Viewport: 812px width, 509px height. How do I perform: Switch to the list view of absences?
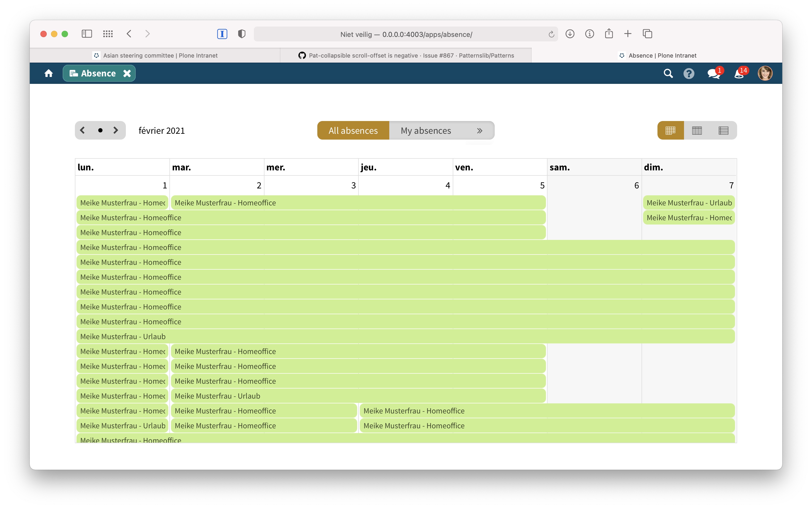click(x=724, y=130)
